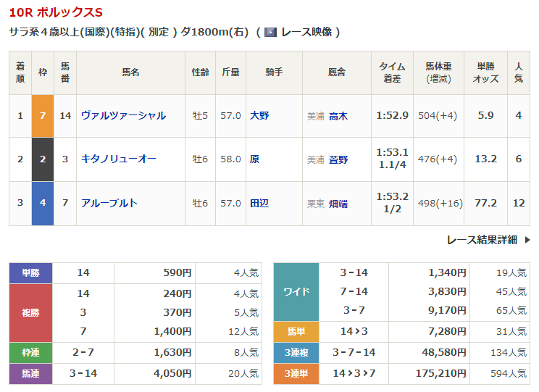Open jockey 原 page

[x=254, y=159]
